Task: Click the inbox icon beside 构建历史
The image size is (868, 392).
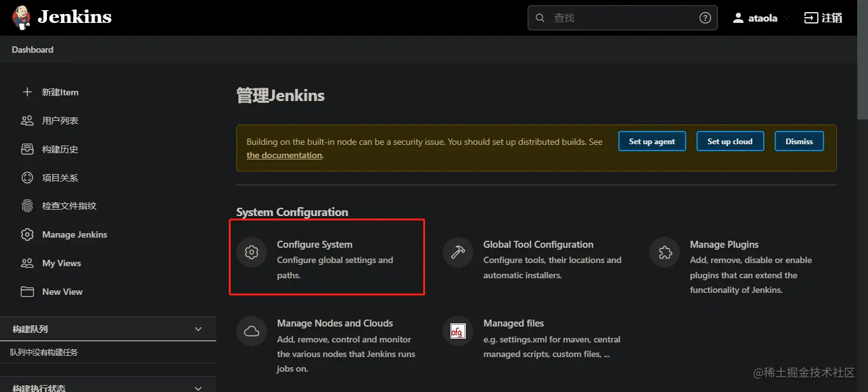Action: [x=27, y=149]
